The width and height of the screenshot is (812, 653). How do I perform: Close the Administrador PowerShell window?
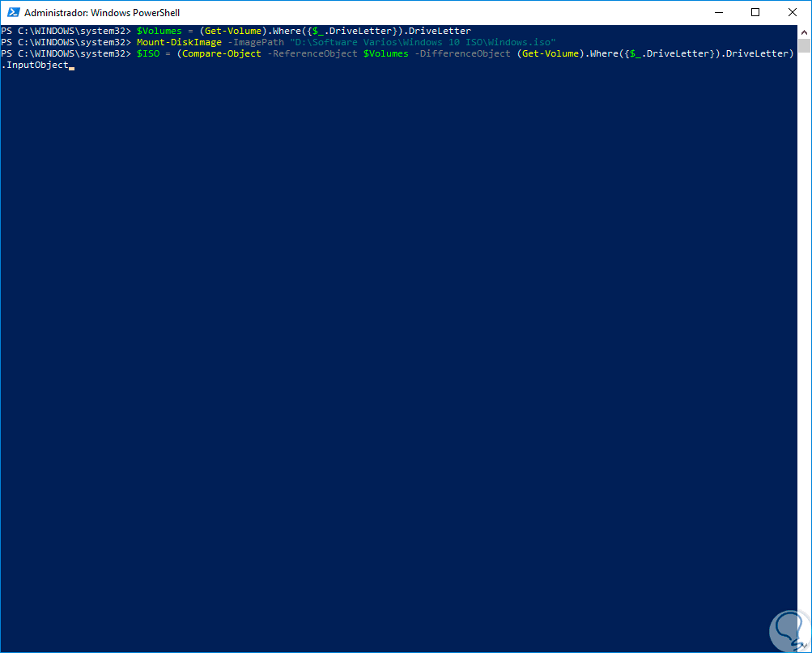pyautogui.click(x=793, y=12)
